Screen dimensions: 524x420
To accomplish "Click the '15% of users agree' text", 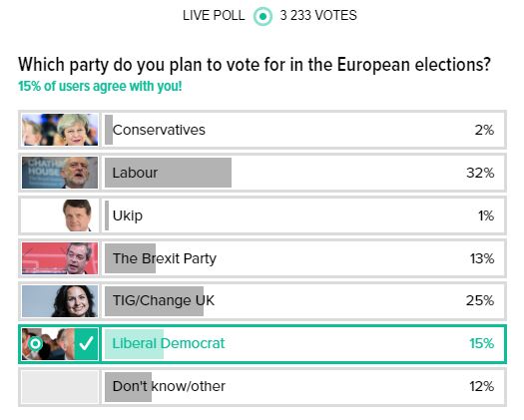I will point(100,86).
